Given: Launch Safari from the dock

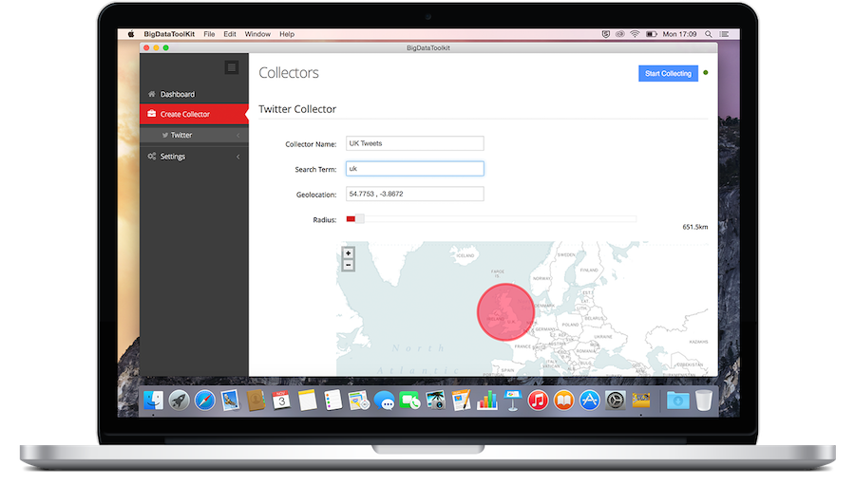Looking at the screenshot, I should (x=204, y=401).
